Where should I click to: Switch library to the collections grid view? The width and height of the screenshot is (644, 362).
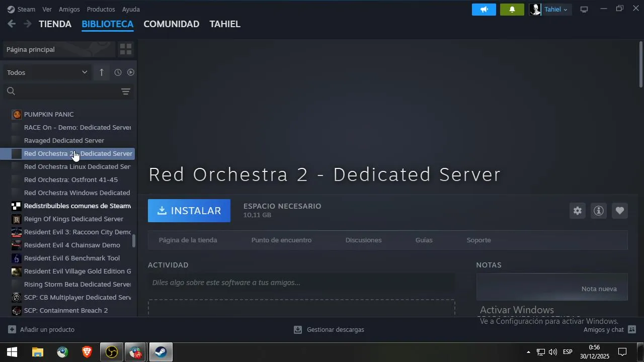click(x=126, y=49)
